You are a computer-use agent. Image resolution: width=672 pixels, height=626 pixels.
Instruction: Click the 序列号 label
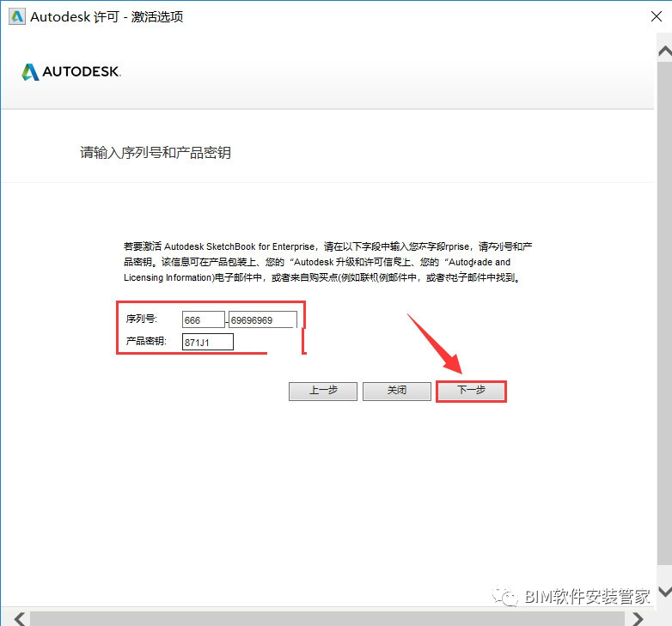click(x=142, y=319)
